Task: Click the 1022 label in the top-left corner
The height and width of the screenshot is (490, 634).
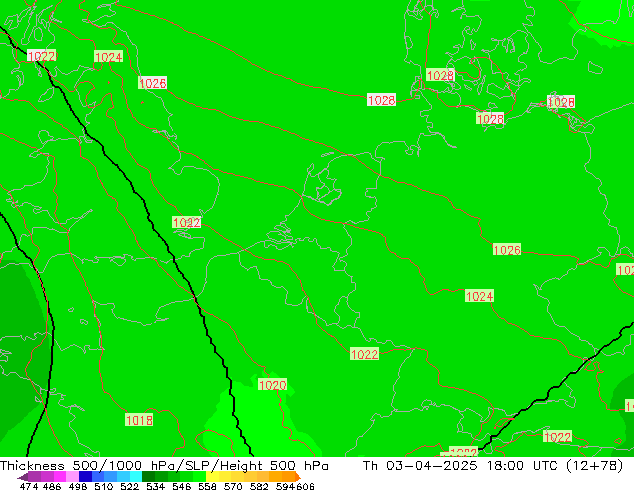Action: pyautogui.click(x=41, y=56)
